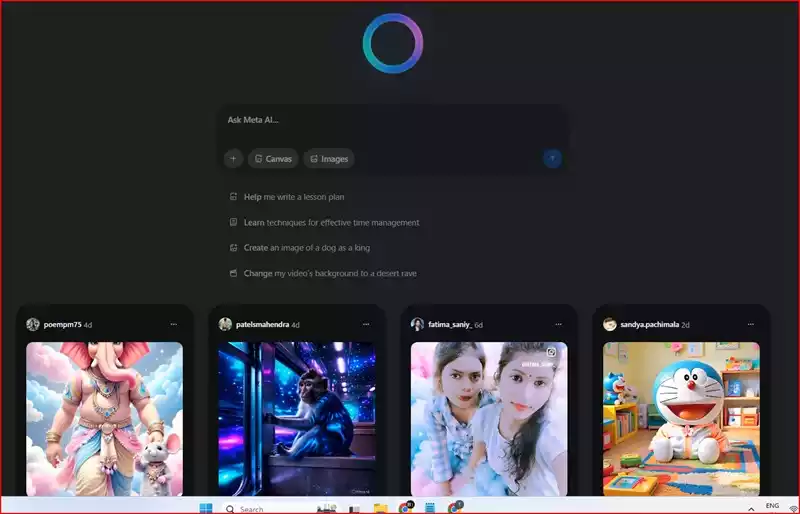Open the Doraemon image by sandya.pachimala

pyautogui.click(x=681, y=419)
